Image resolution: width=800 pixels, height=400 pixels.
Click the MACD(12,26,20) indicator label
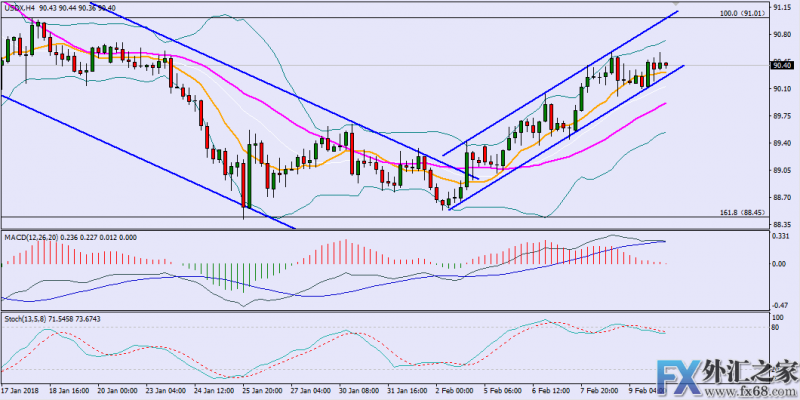[38, 237]
